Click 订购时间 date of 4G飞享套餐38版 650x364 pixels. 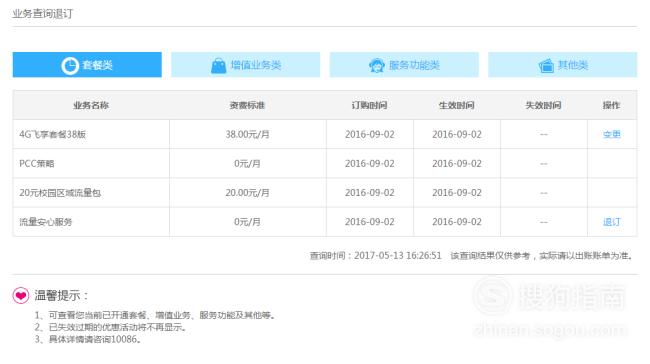370,134
